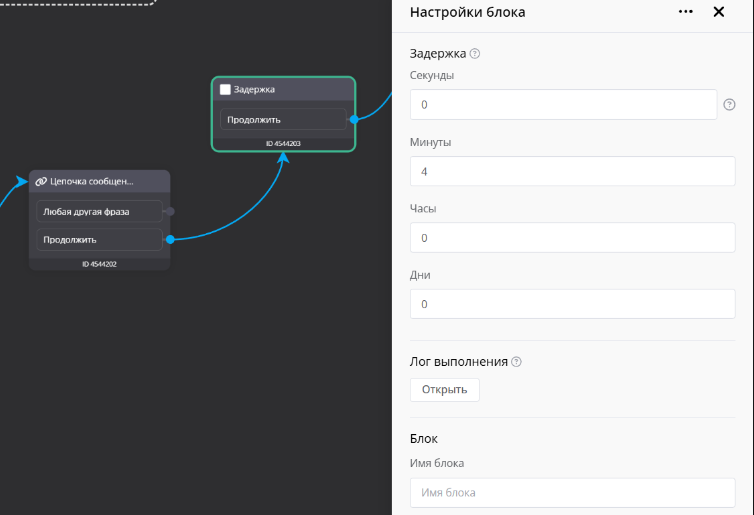
Task: Click the Задержка node title header
Action: pos(288,89)
